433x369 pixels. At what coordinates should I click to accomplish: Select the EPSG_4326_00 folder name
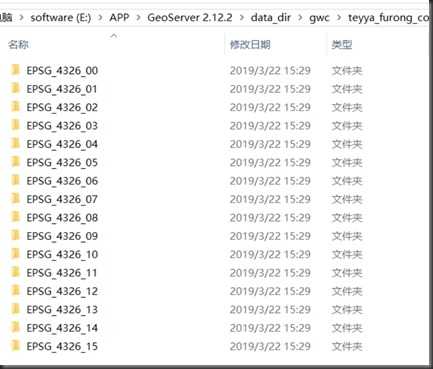pyautogui.click(x=62, y=71)
